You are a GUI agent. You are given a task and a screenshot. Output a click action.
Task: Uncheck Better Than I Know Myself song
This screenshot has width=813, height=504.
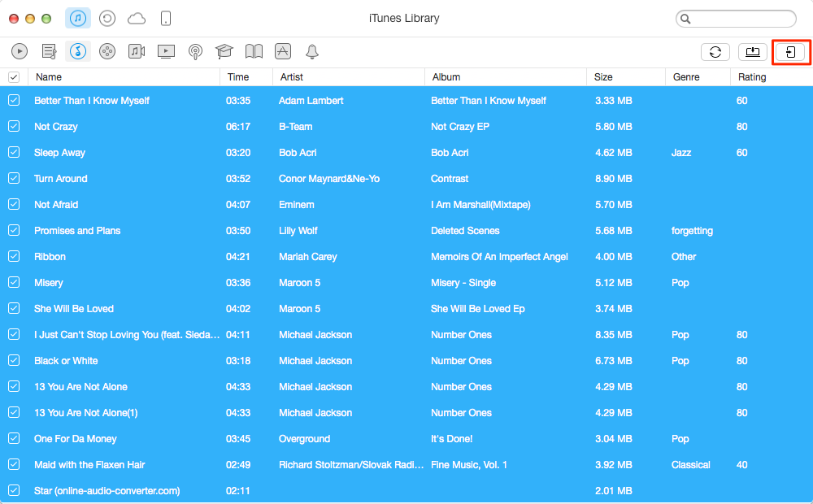tap(14, 100)
